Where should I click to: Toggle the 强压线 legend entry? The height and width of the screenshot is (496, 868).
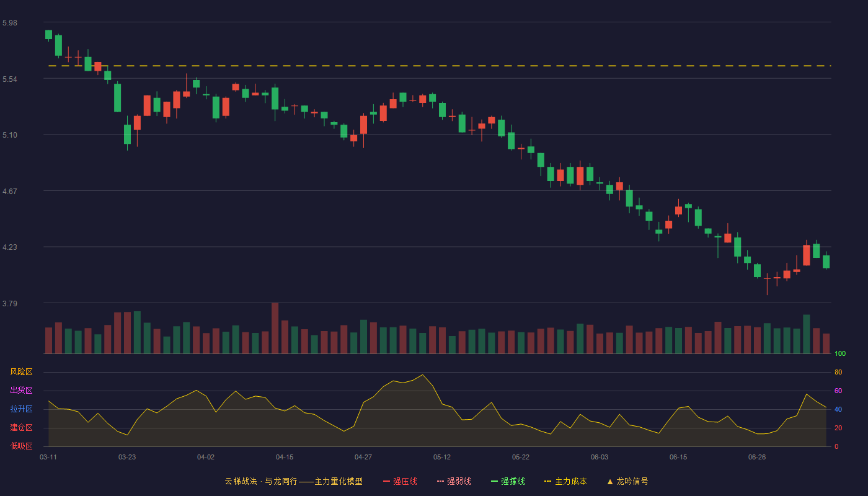(400, 481)
